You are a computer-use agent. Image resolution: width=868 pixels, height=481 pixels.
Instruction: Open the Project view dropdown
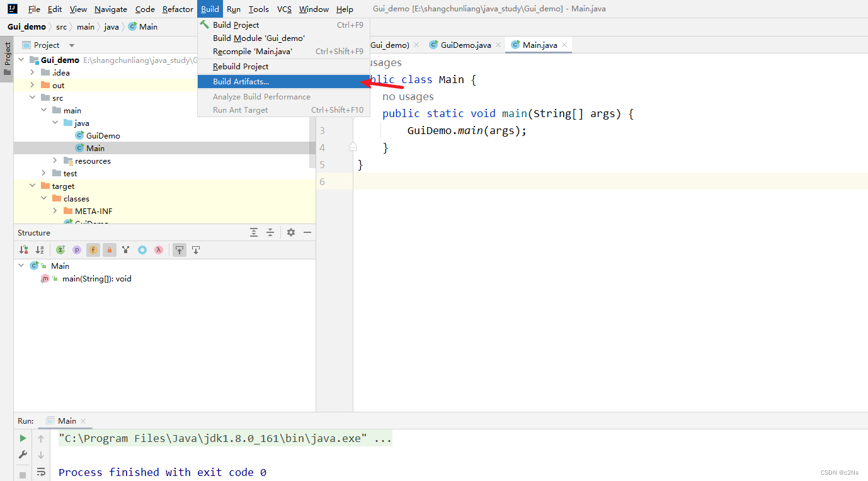coord(72,45)
